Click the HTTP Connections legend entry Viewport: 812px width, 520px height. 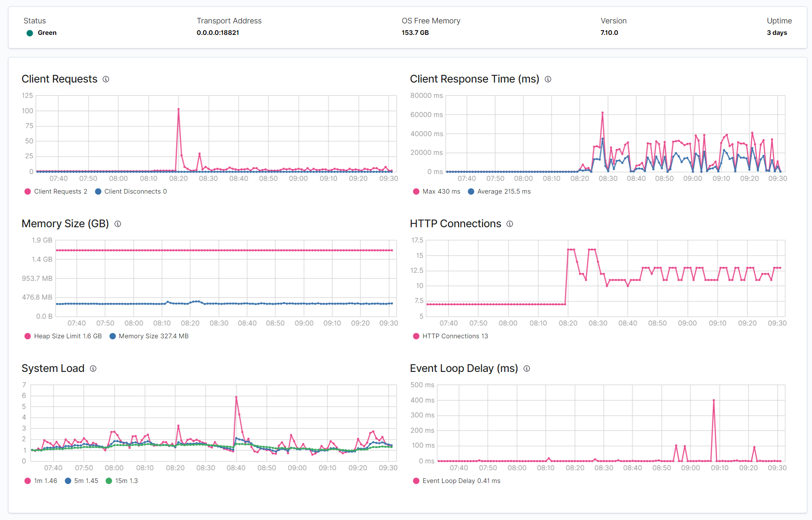[x=450, y=336]
